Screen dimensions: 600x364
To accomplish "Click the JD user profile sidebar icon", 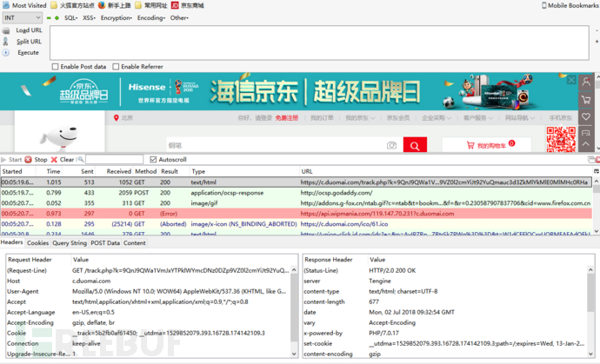I will (586, 82).
